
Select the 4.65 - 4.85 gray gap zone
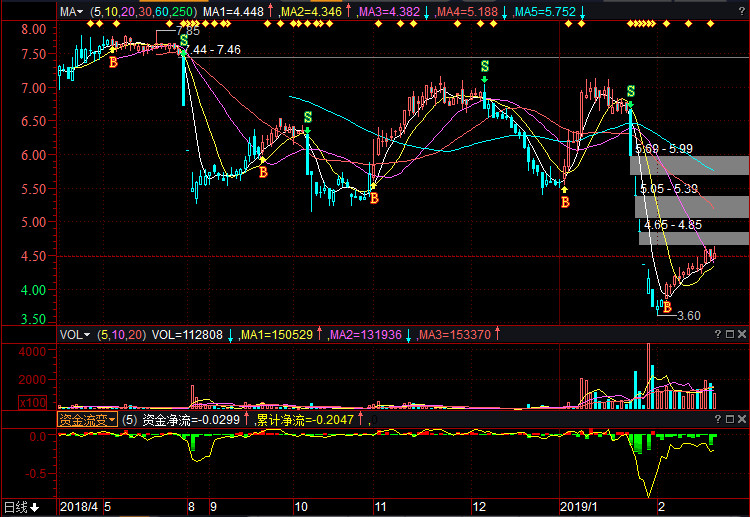point(694,238)
